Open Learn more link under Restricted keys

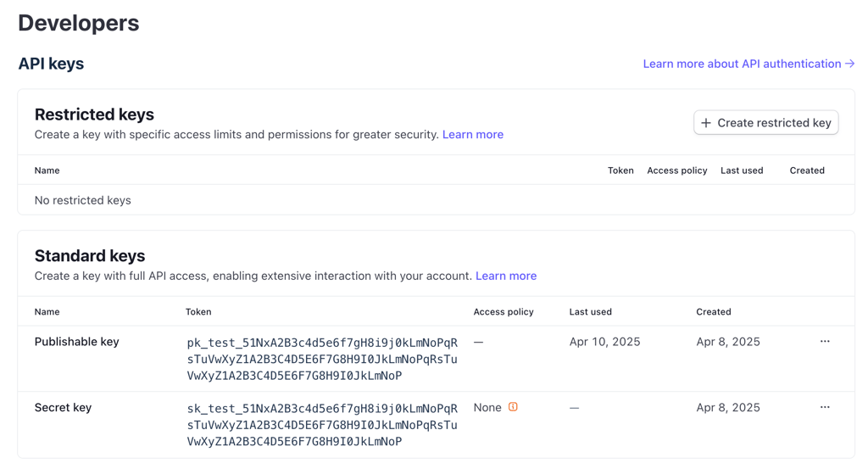coord(473,135)
